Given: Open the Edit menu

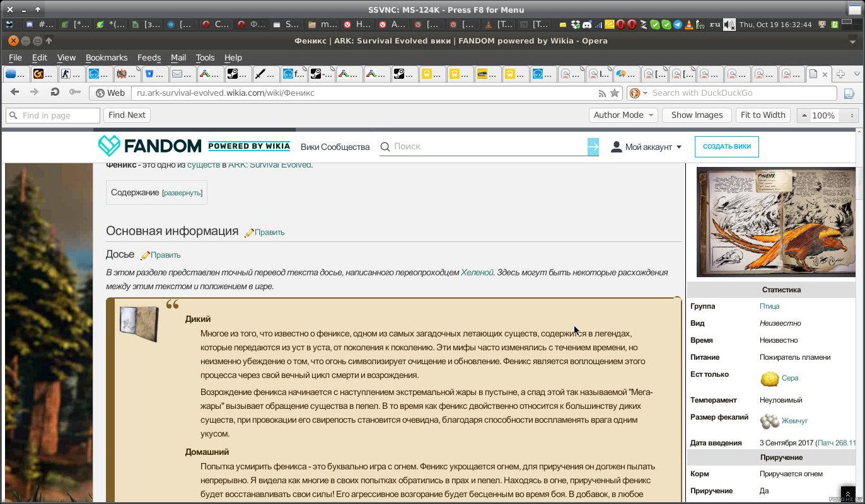Looking at the screenshot, I should click(40, 57).
